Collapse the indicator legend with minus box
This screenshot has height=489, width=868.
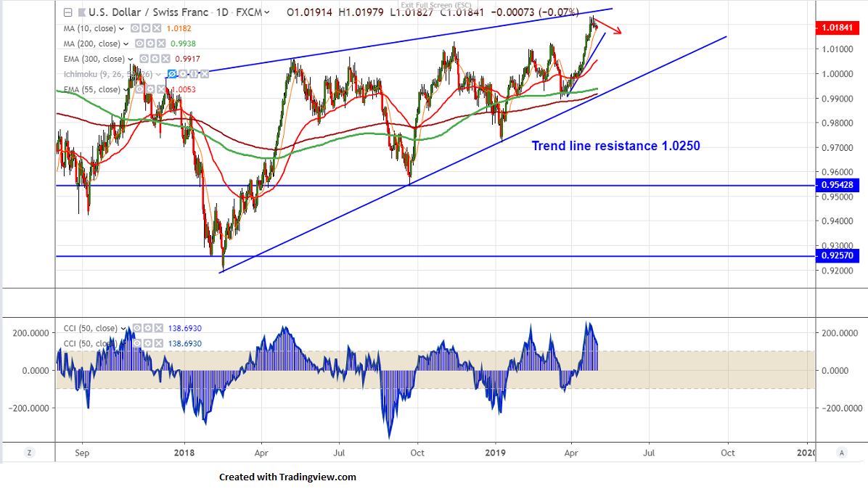[x=67, y=12]
